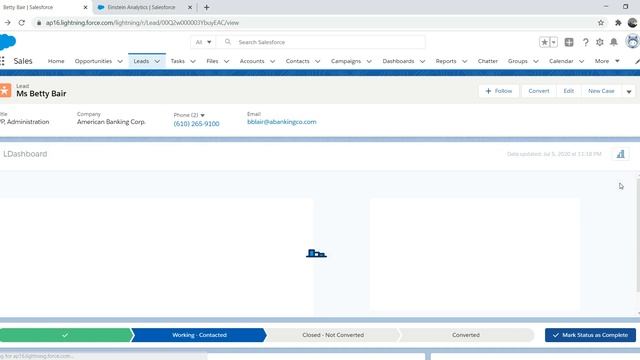The image size is (640, 360).
Task: Open the favorites list dropdown arrow
Action: [553, 42]
